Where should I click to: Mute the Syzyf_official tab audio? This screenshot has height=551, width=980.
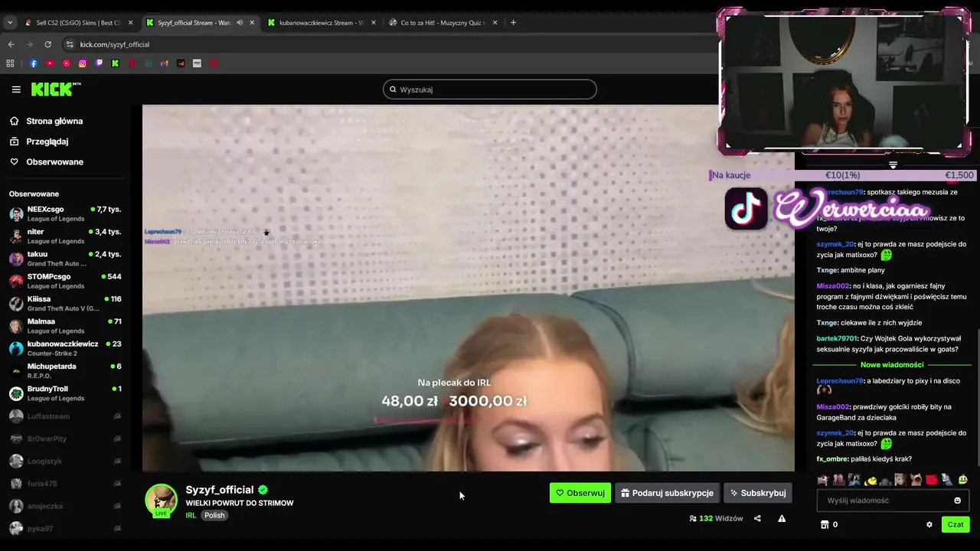click(240, 23)
